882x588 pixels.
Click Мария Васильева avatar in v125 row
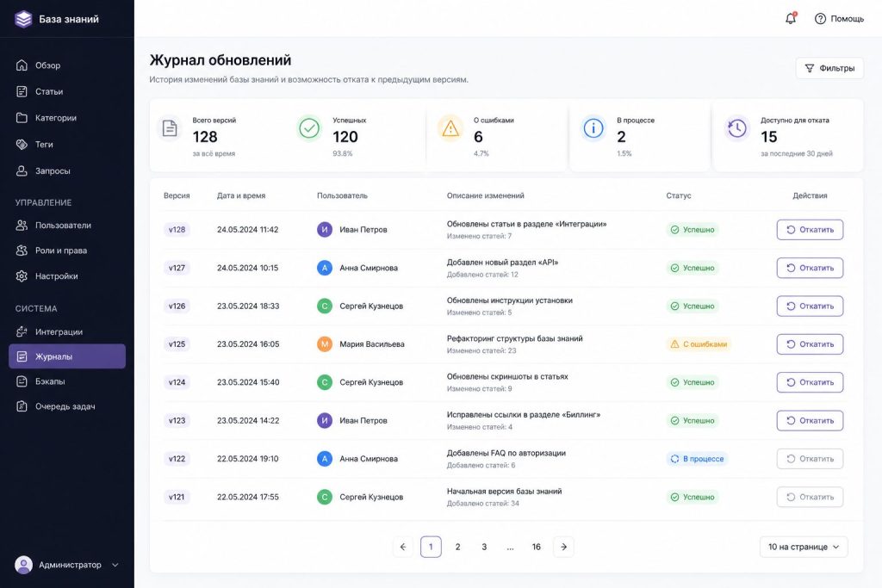(x=325, y=344)
